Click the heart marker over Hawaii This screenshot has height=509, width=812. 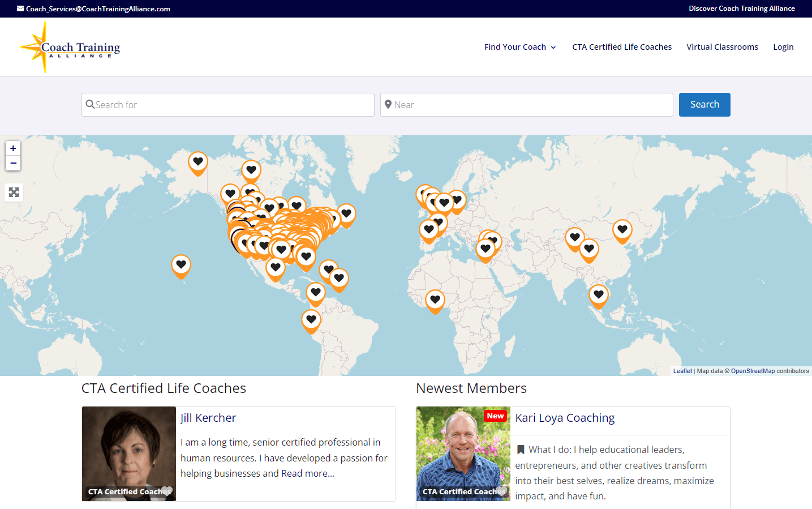(181, 265)
